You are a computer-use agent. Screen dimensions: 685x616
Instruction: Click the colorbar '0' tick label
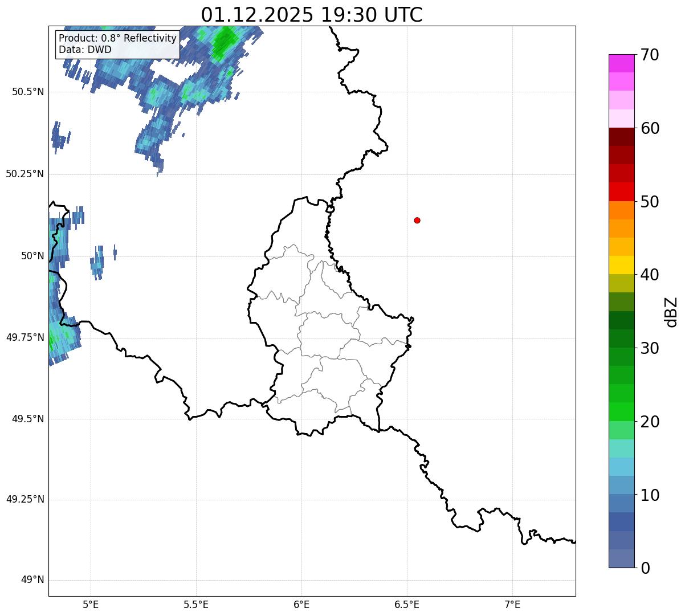point(646,568)
